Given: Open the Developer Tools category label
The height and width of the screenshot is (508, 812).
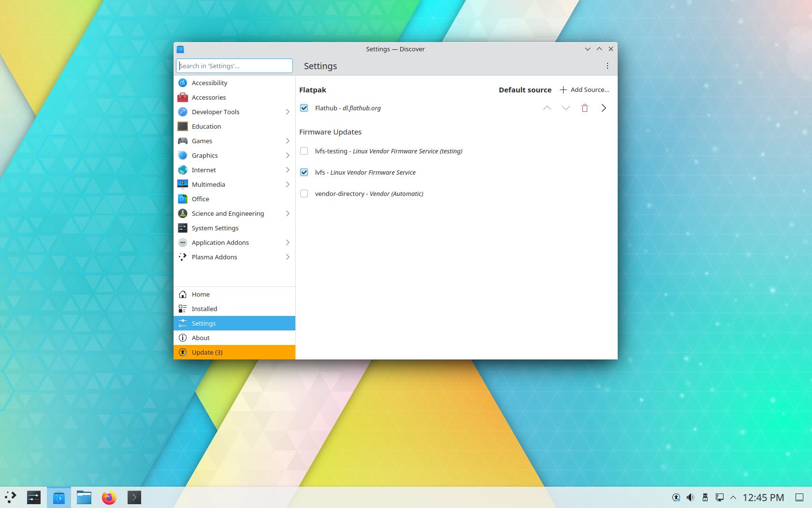Looking at the screenshot, I should pos(216,112).
